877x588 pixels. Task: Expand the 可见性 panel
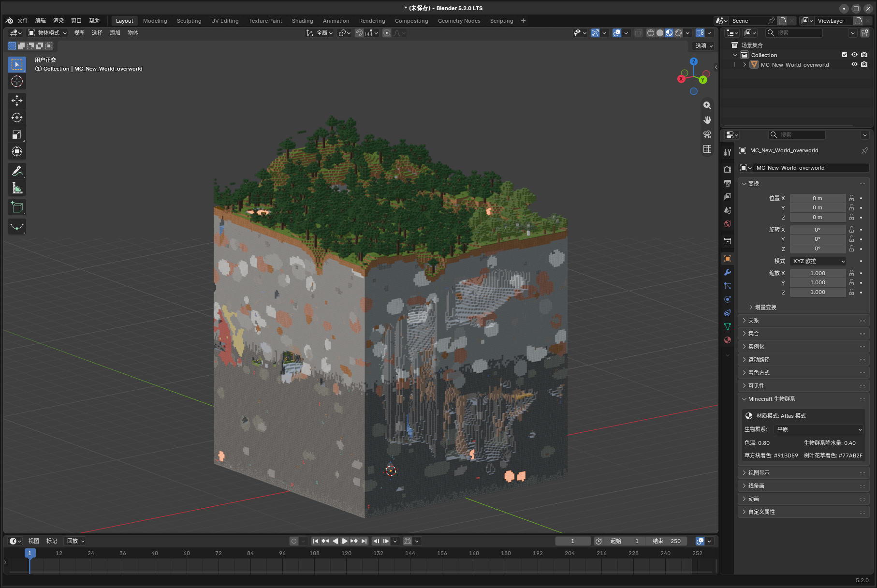click(x=804, y=386)
